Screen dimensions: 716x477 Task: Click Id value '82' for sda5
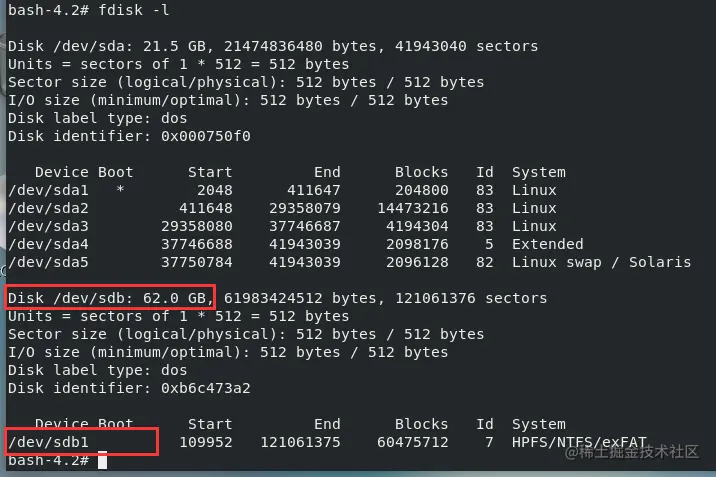pos(484,262)
